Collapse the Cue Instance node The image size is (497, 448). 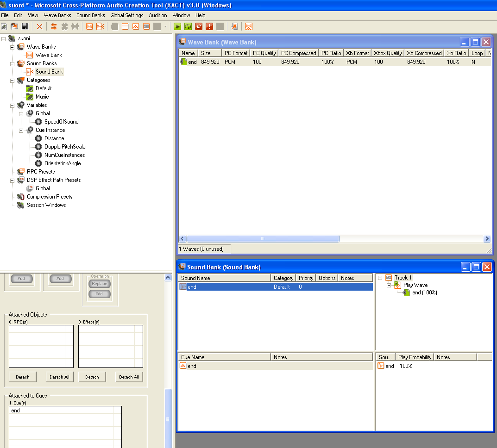[21, 131]
